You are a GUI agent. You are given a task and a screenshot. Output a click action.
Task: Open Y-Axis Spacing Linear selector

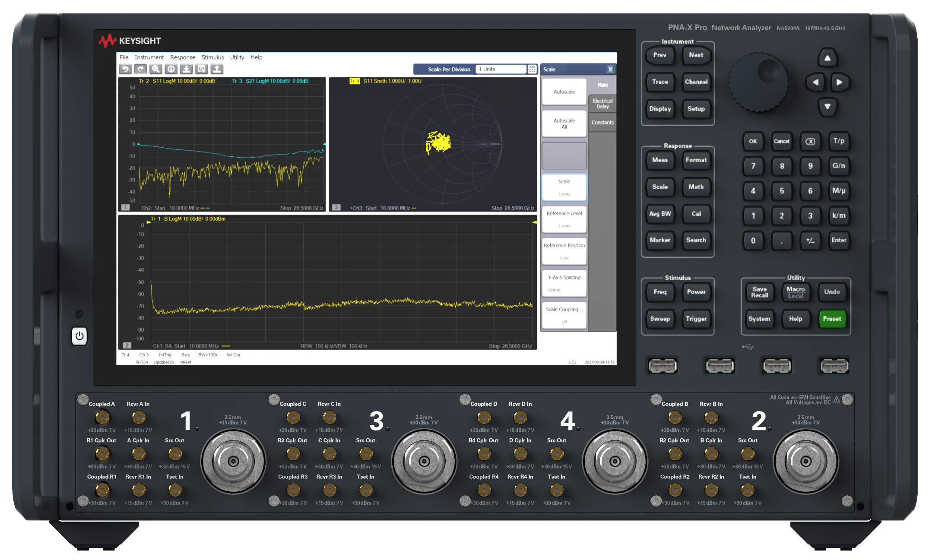564,283
